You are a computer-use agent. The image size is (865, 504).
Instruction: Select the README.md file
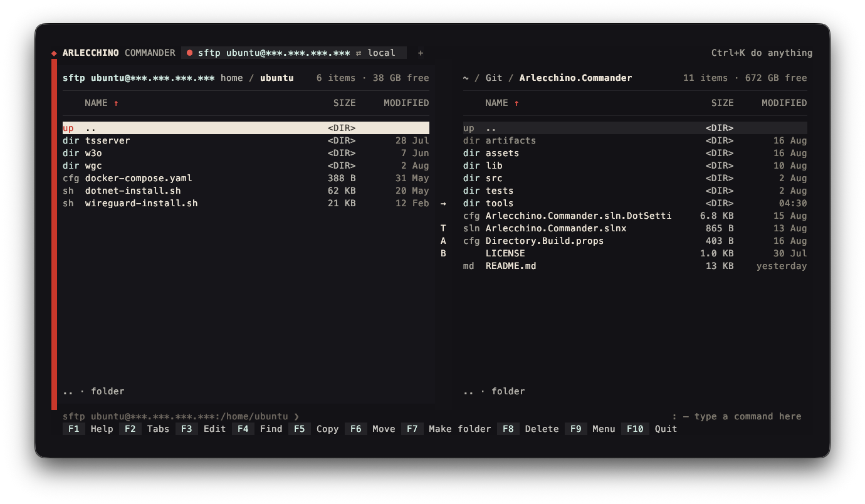[x=635, y=266]
